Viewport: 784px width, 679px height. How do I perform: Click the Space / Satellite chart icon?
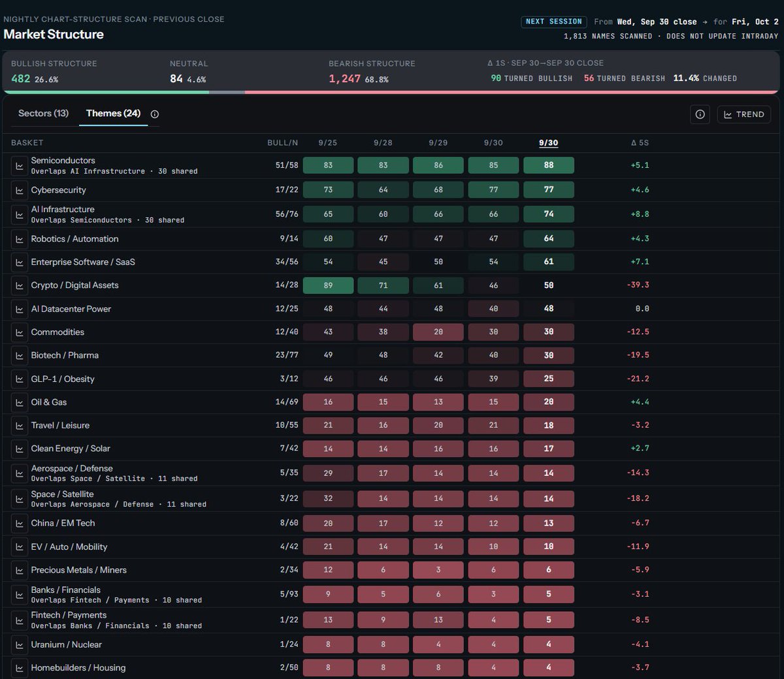[20, 499]
